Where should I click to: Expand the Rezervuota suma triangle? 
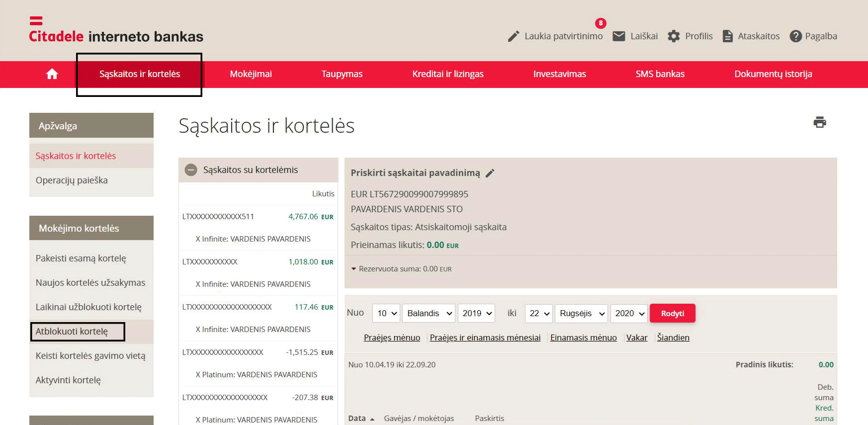click(354, 269)
